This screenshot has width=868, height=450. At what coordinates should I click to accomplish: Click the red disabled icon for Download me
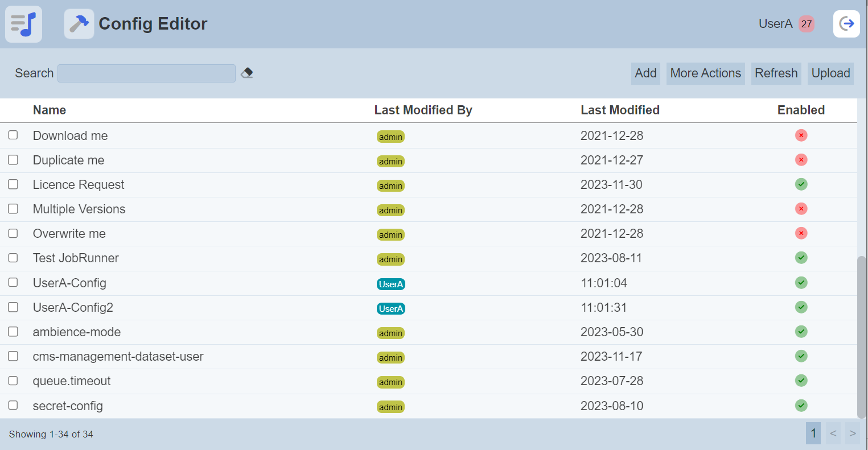[801, 135]
